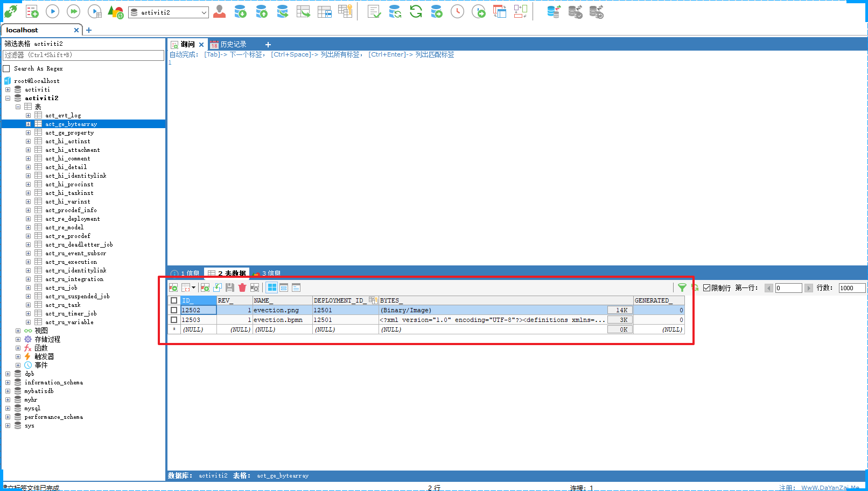This screenshot has height=491, width=868.
Task: Click the import database up-arrow icon
Action: (262, 11)
